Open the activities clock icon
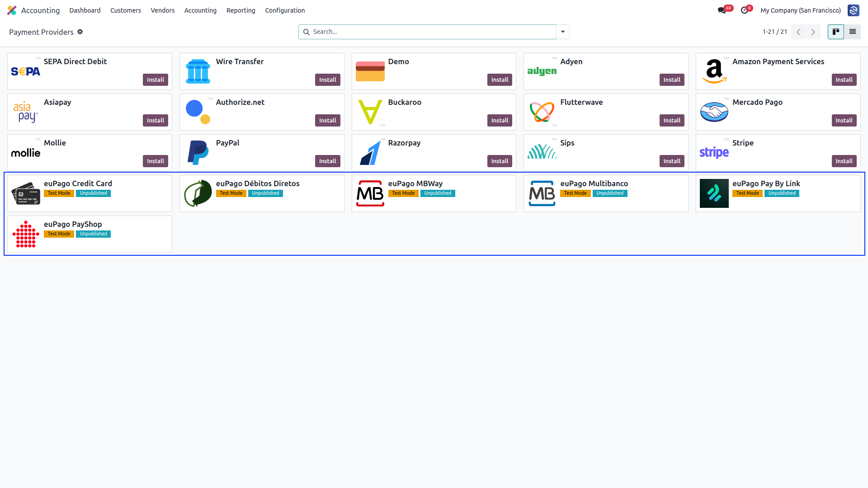Screen dimensions: 868x488 744,10
